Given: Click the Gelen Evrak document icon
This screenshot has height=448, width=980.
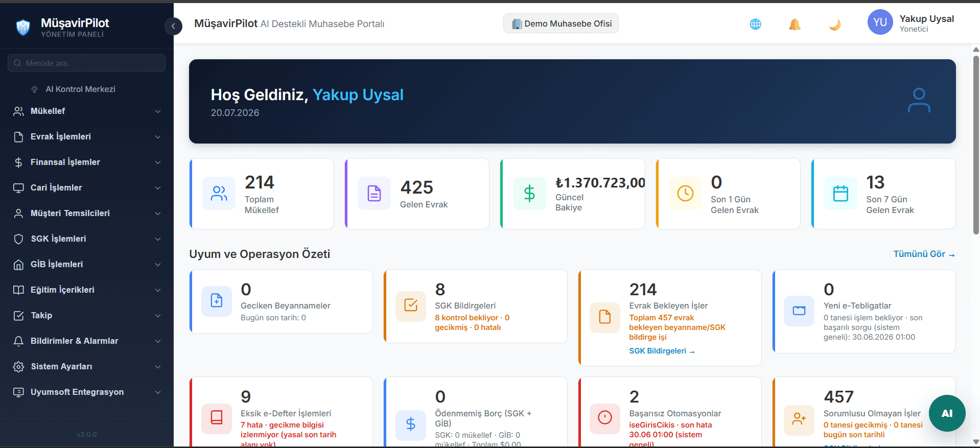Looking at the screenshot, I should coord(374,194).
